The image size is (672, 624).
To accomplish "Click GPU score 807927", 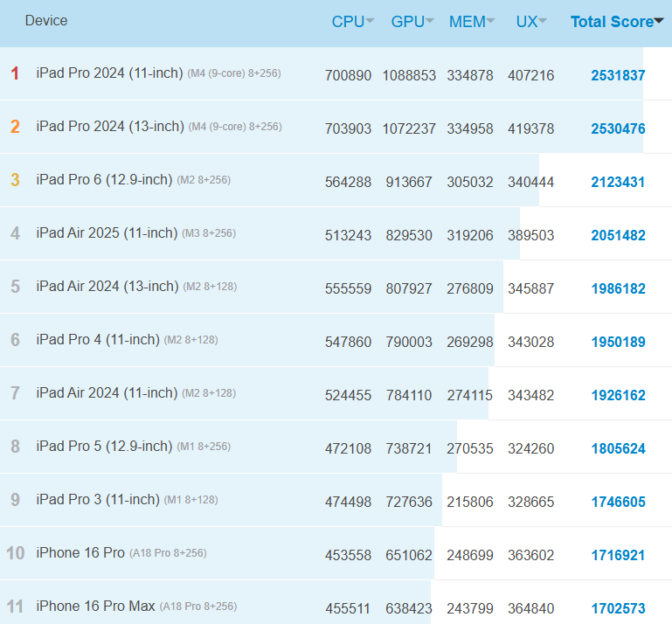I will pyautogui.click(x=409, y=289).
